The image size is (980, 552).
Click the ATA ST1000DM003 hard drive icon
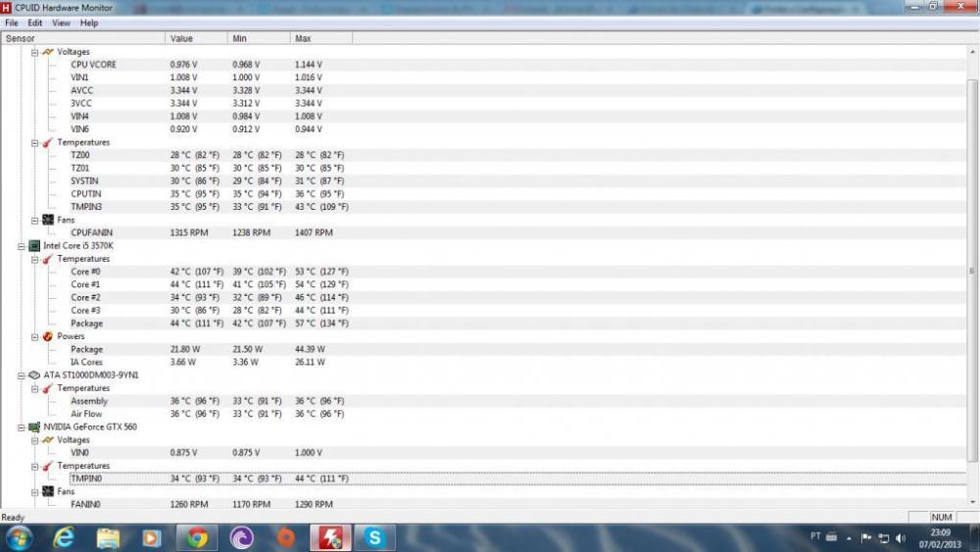point(34,376)
